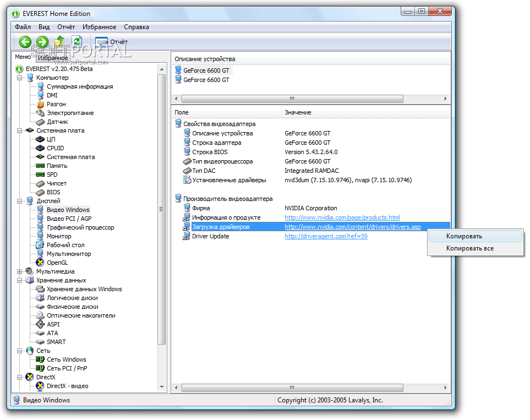Choose Копировать все in the context menu
Image resolution: width=530 pixels, height=420 pixels.
[x=476, y=248]
